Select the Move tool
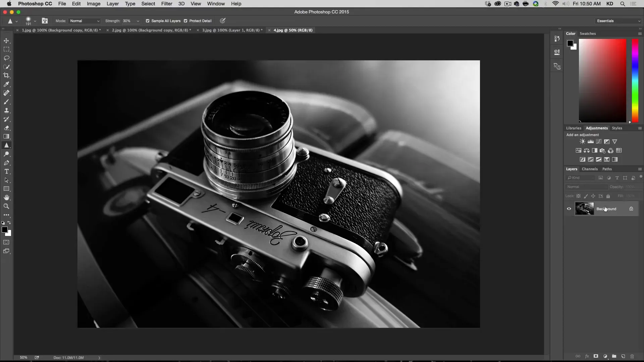Screen dimensions: 644x362 pyautogui.click(x=6, y=41)
